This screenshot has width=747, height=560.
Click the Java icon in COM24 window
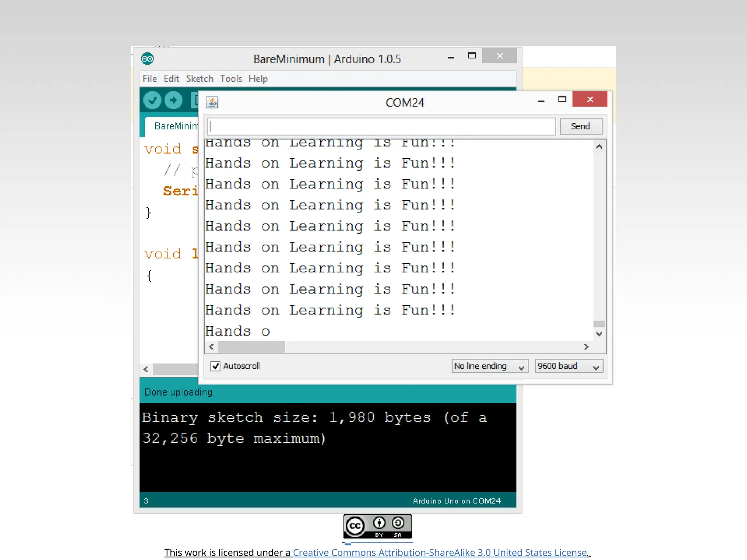pos(212,102)
